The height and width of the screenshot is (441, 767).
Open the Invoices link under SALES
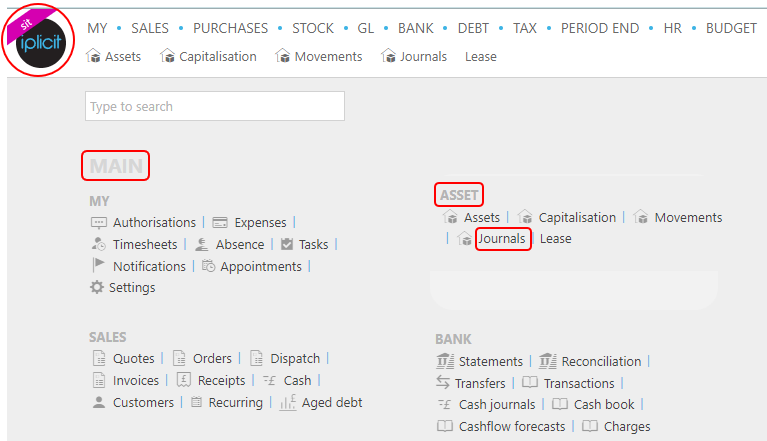136,381
